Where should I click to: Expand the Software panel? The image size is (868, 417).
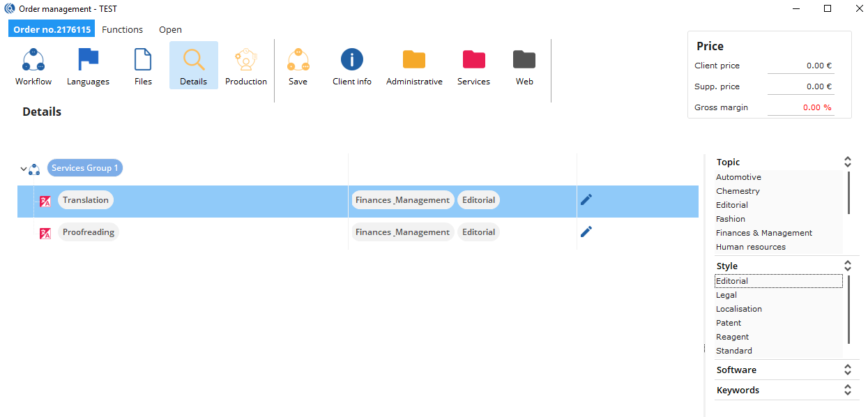tap(847, 370)
